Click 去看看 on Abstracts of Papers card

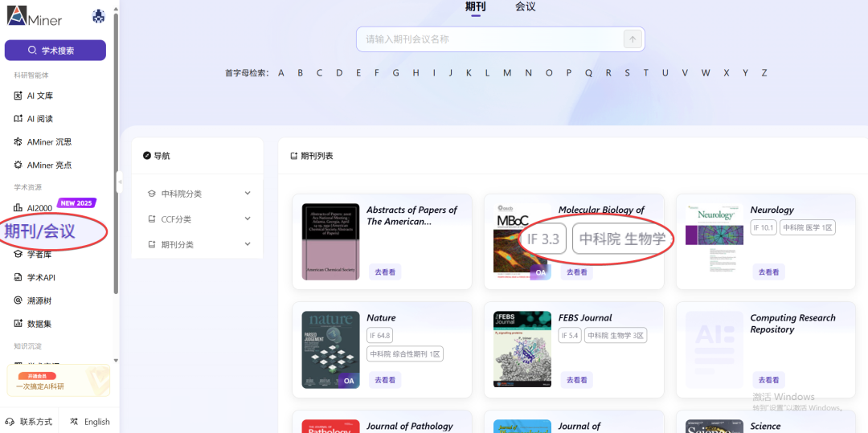point(385,272)
